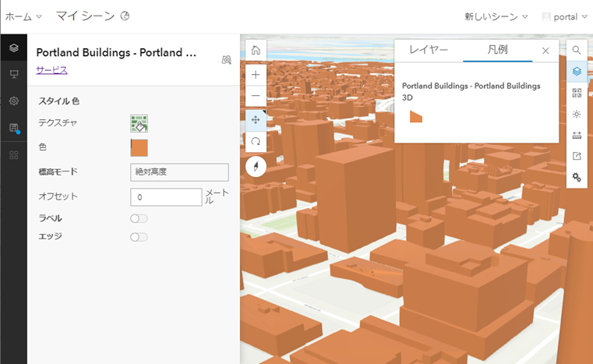Go to the home view button

click(x=256, y=51)
